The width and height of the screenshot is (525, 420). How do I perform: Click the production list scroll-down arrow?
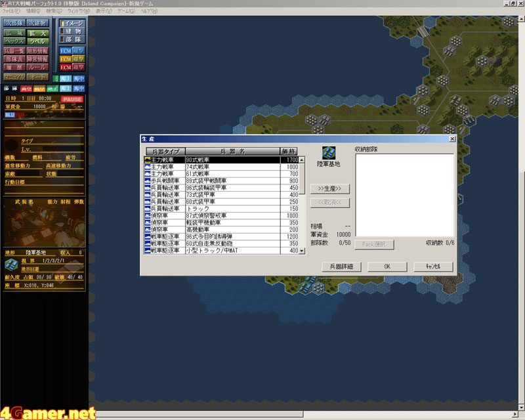coord(302,251)
